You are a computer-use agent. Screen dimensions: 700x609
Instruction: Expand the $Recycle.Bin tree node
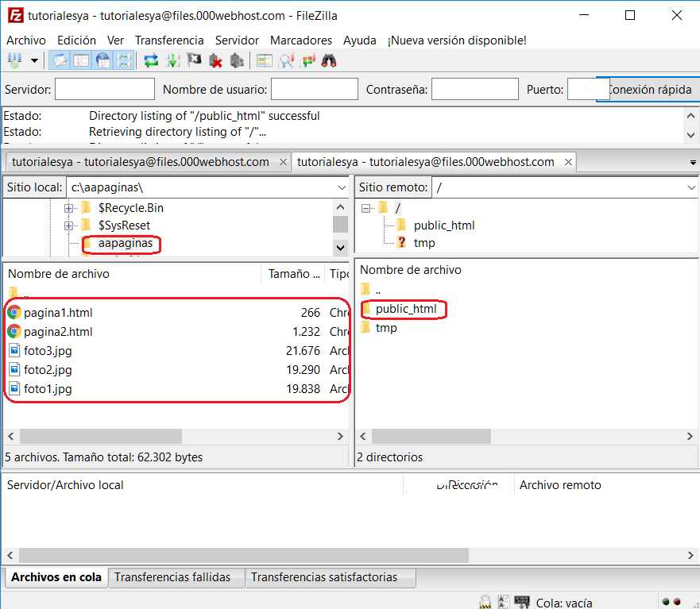[x=69, y=208]
